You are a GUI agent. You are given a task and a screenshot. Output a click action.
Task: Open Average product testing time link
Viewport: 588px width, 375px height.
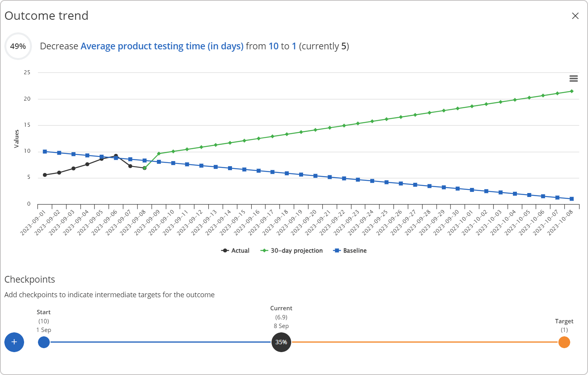[162, 46]
